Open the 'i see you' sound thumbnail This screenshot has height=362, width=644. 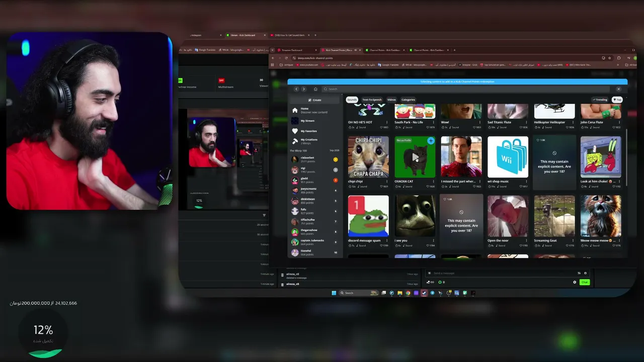click(x=415, y=216)
